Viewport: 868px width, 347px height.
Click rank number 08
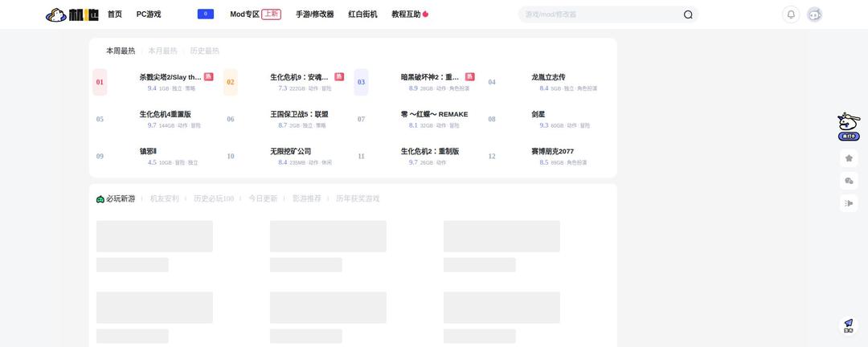(x=492, y=119)
